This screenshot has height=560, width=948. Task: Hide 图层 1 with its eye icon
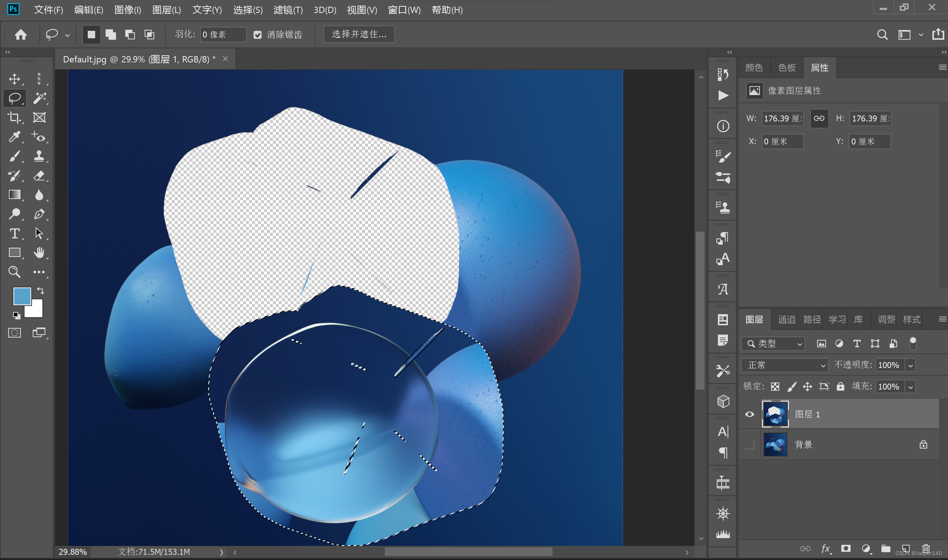(750, 414)
